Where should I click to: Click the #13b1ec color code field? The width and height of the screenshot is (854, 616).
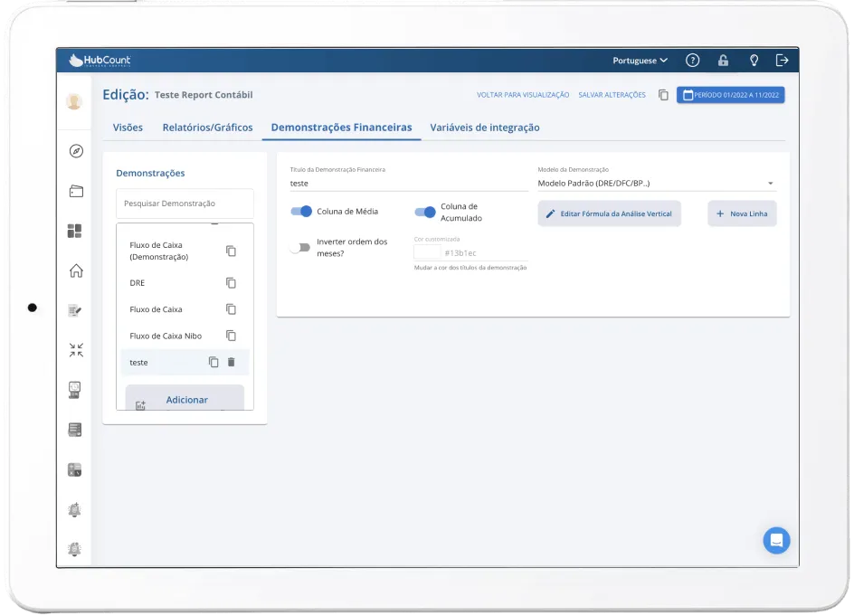[485, 253]
